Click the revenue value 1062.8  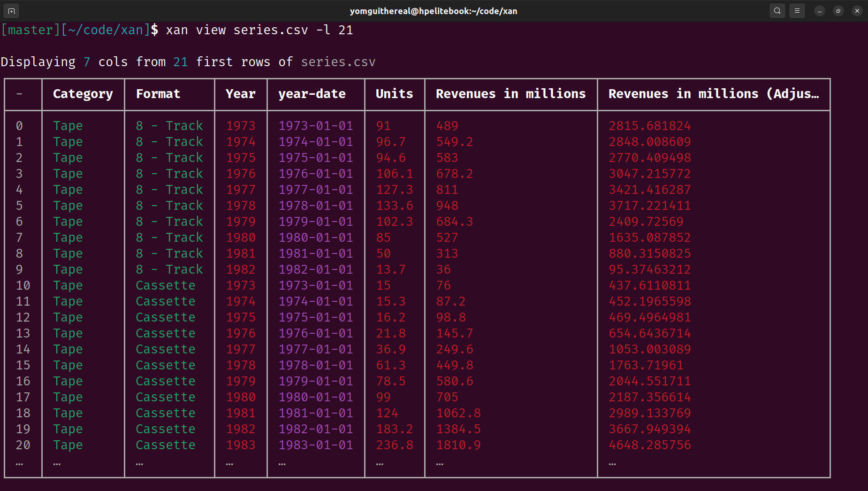[x=458, y=413]
